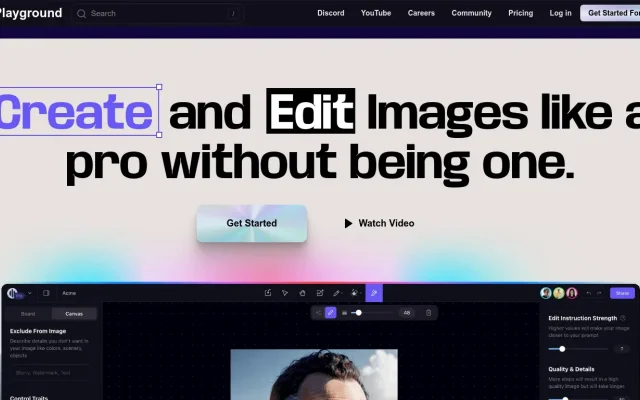The width and height of the screenshot is (640, 400).
Task: Click the Playground logo text
Action: click(30, 13)
